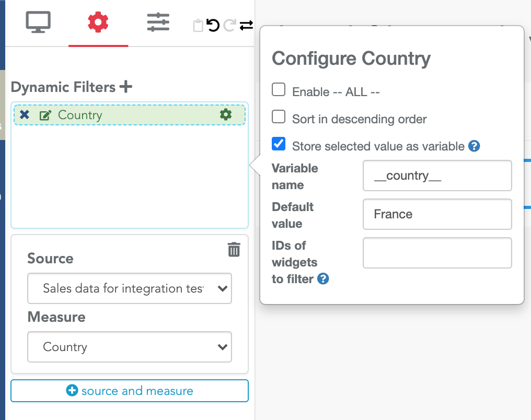Click the Variable name input field
531x420 pixels.
(437, 176)
